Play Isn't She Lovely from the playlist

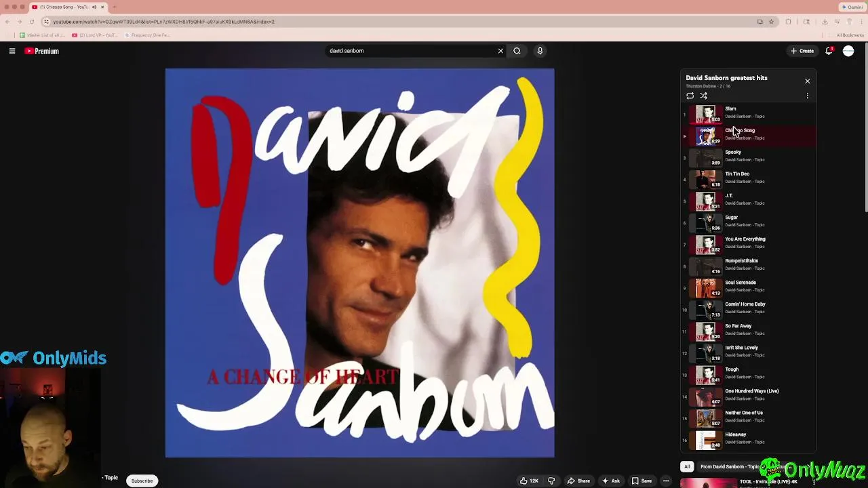pos(749,352)
